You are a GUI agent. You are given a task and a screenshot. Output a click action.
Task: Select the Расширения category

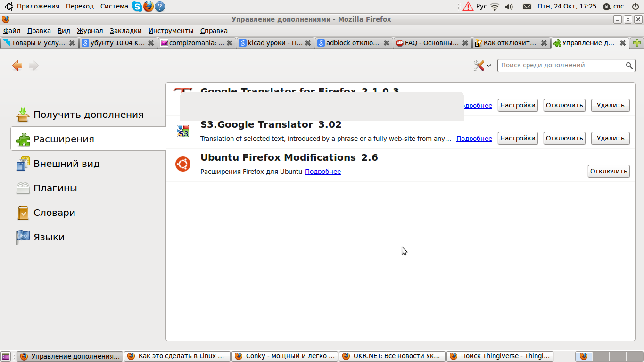[x=88, y=139]
